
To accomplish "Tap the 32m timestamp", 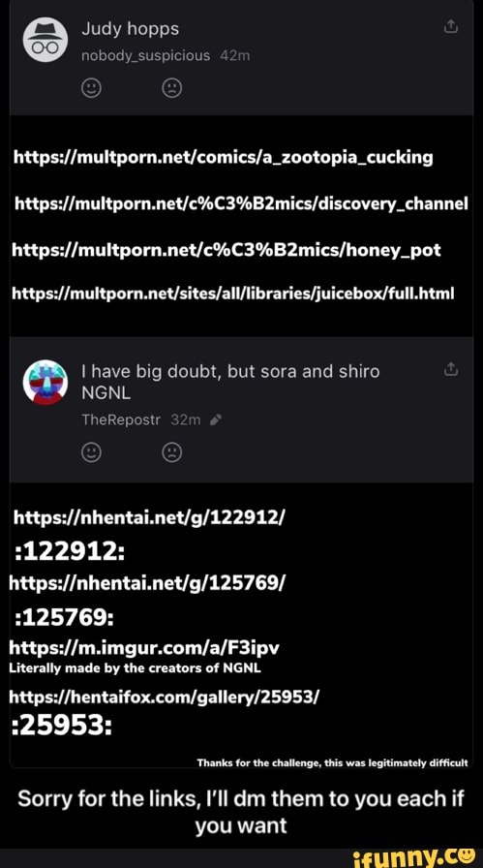I will click(186, 420).
